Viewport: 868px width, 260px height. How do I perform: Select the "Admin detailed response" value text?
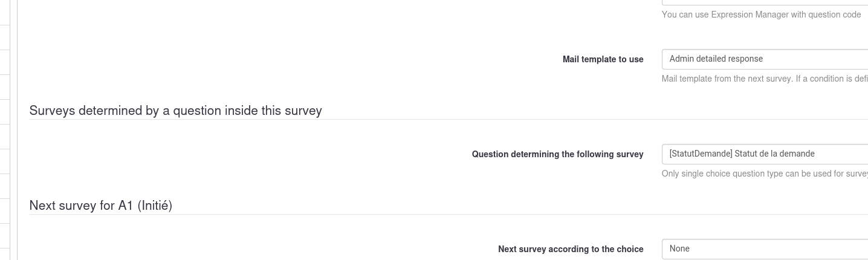716,59
